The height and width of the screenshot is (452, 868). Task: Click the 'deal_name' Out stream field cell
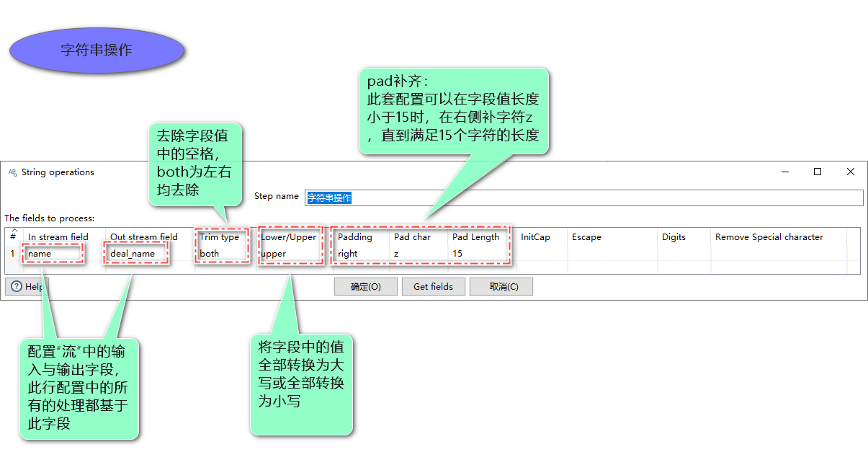148,254
